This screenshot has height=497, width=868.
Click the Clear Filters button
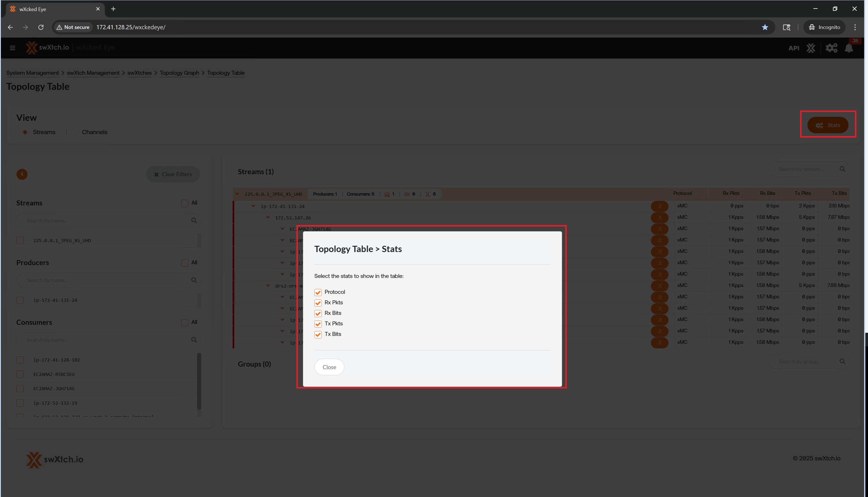pos(173,174)
